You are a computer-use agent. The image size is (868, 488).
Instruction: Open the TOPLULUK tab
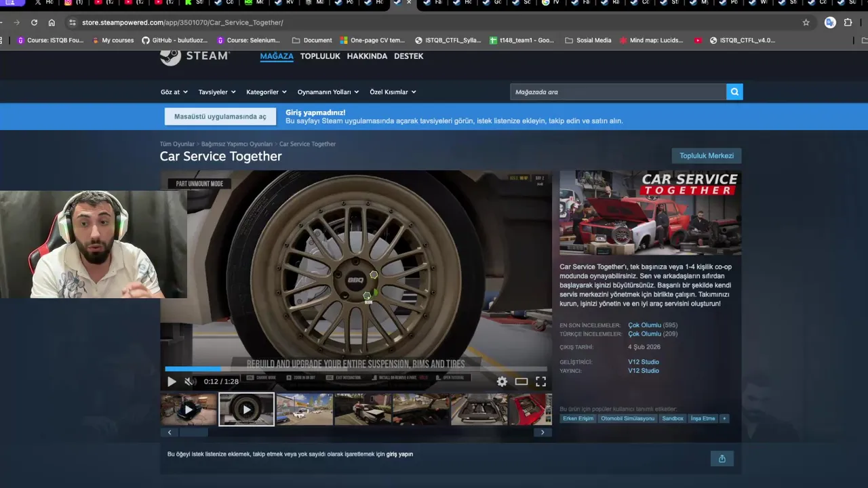tap(320, 56)
